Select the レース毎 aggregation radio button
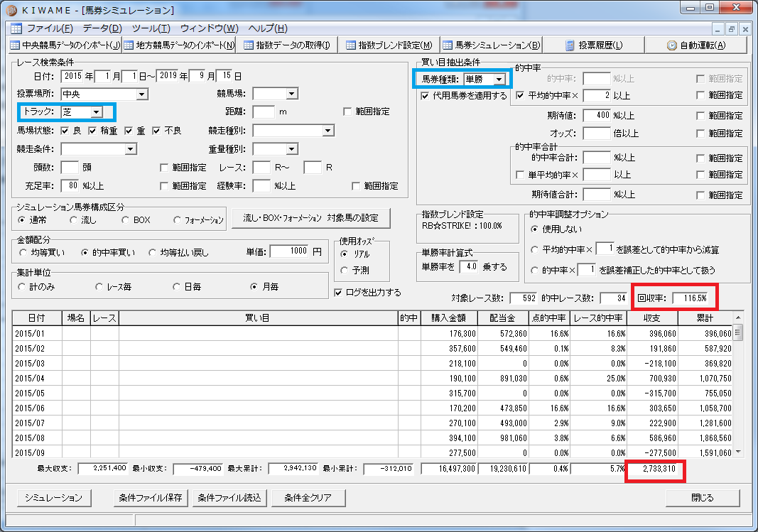 99,286
